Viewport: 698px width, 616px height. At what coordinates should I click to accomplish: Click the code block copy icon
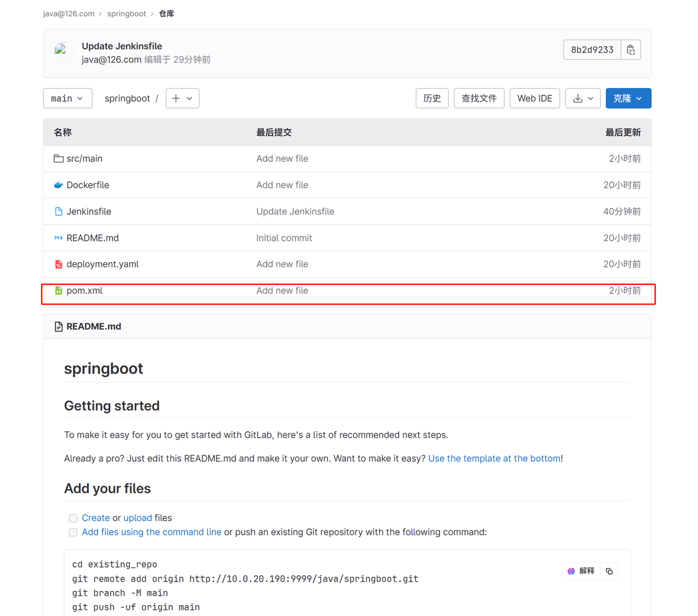tap(609, 571)
